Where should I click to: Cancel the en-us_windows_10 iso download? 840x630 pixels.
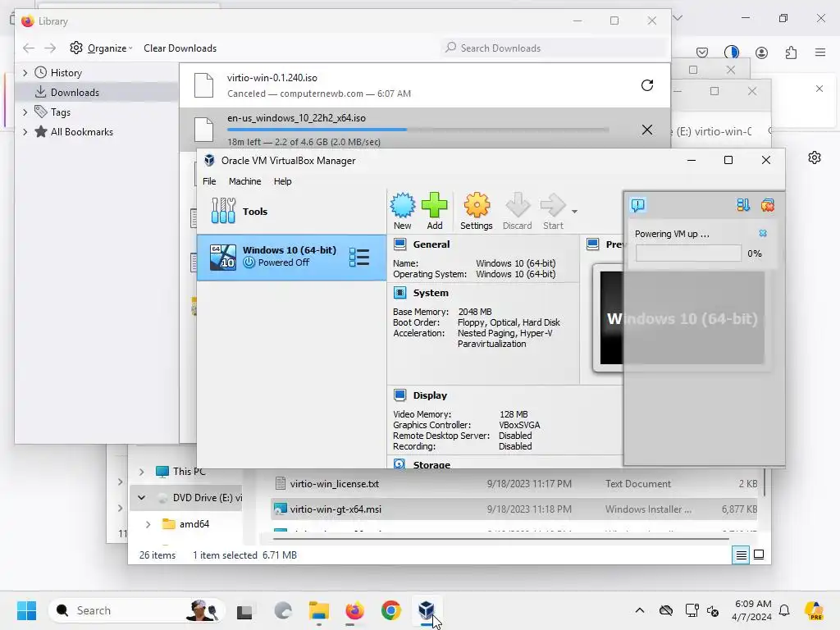[x=647, y=130]
